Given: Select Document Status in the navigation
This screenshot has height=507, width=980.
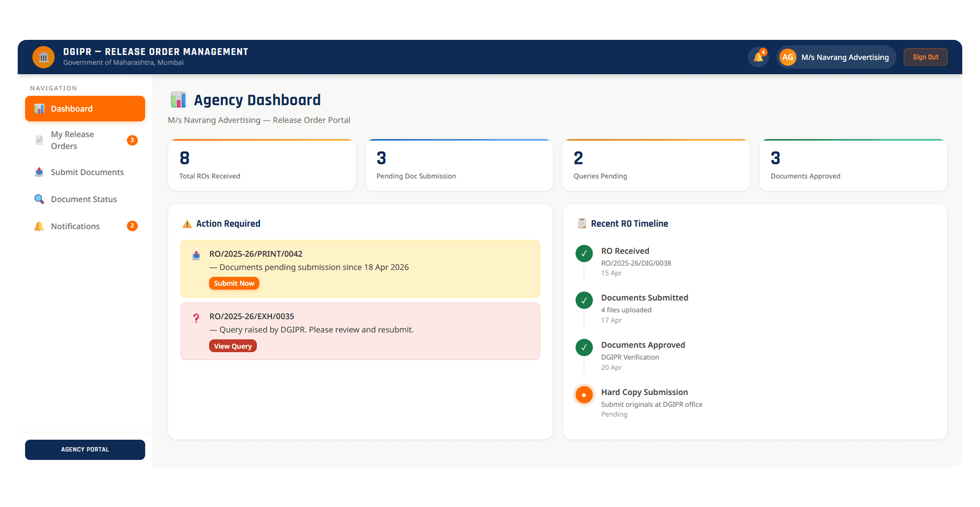Looking at the screenshot, I should point(85,199).
